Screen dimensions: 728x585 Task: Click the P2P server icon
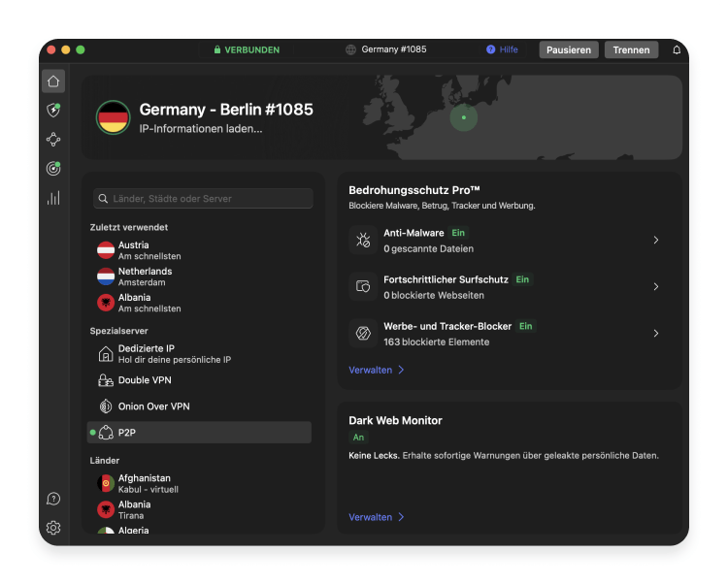coord(106,433)
